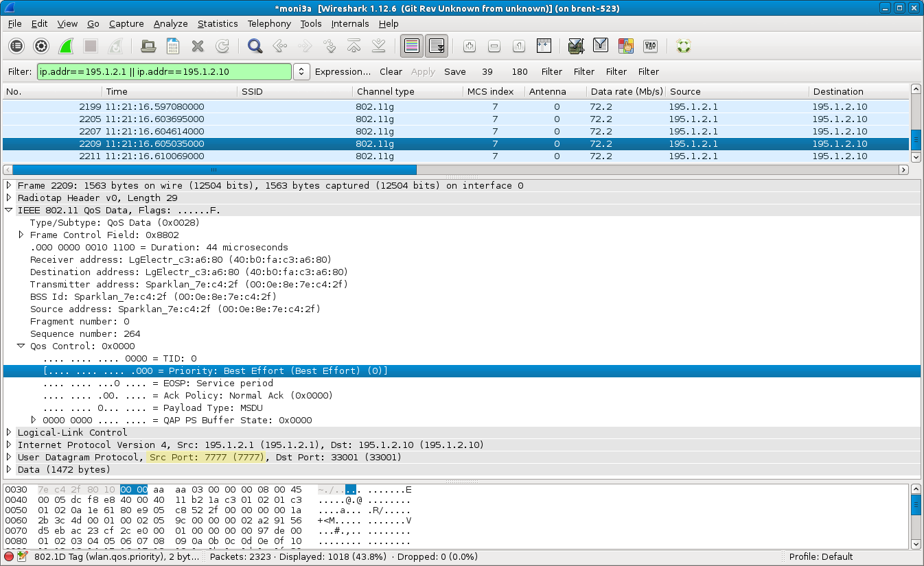924x566 pixels.
Task: Click the zoom in toolbar icon
Action: click(470, 47)
